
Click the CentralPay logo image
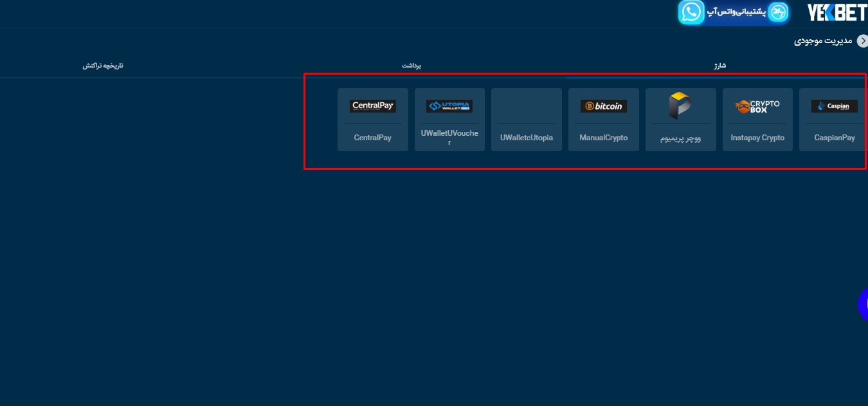tap(373, 106)
